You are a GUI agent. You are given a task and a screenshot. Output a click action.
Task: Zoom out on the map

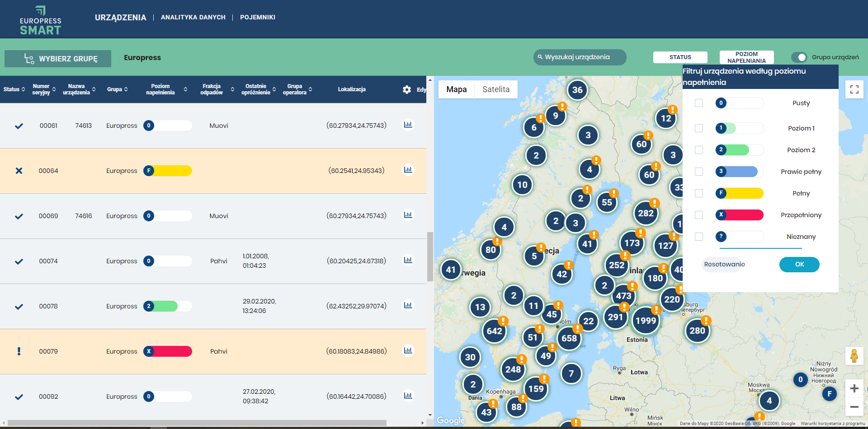(854, 407)
